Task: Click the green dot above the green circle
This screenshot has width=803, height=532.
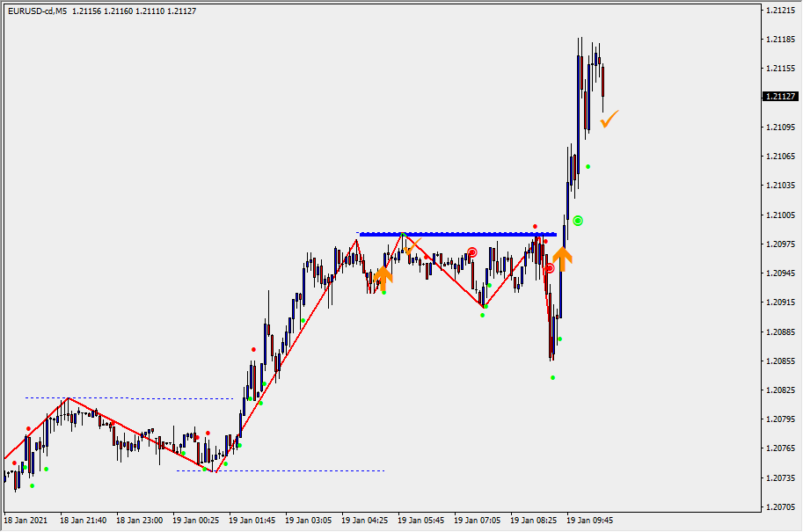Action: (588, 166)
